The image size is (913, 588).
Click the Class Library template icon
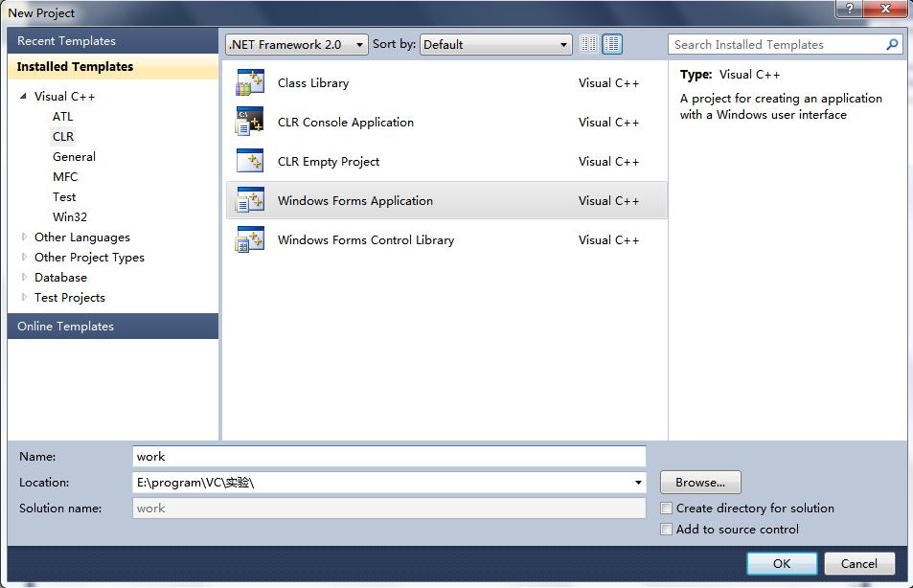250,82
